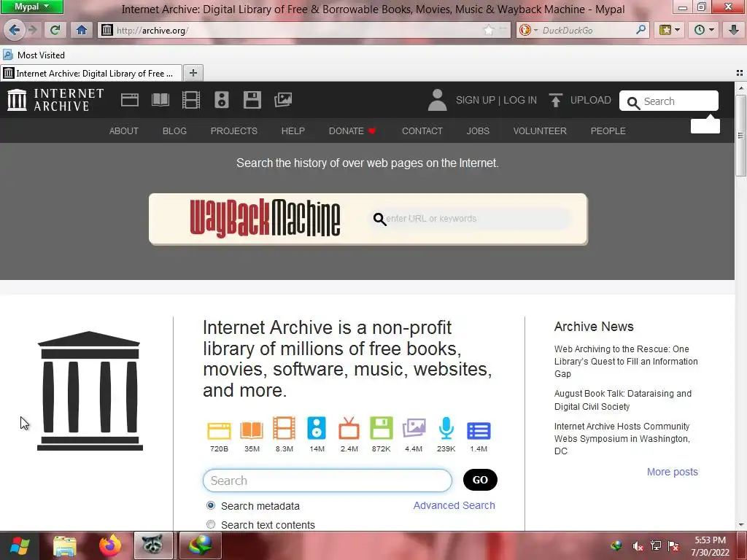
Task: Open the Audio speaker icon in header
Action: point(222,100)
